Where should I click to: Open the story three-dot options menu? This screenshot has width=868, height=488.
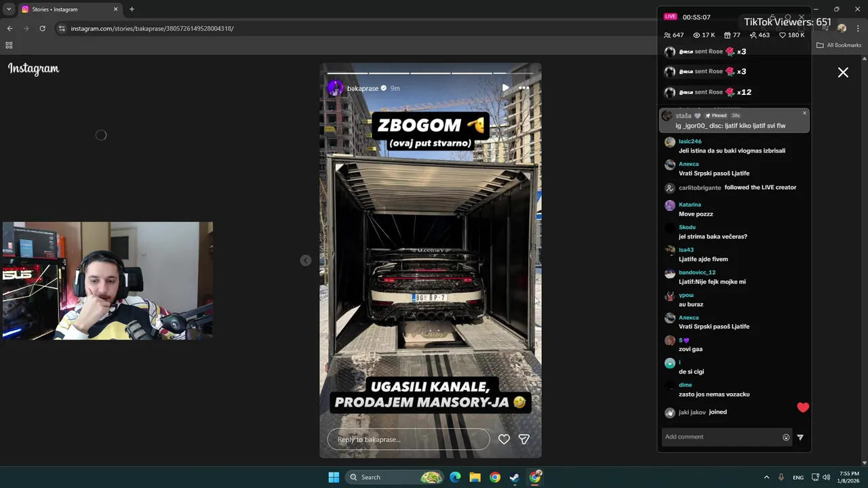(524, 88)
